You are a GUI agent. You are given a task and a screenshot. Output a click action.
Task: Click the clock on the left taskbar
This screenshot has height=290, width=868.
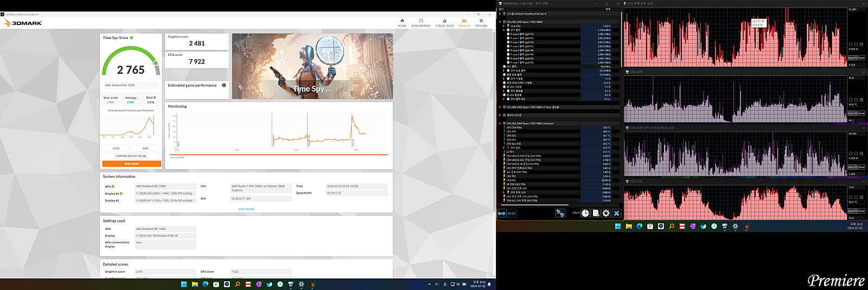pos(478,284)
